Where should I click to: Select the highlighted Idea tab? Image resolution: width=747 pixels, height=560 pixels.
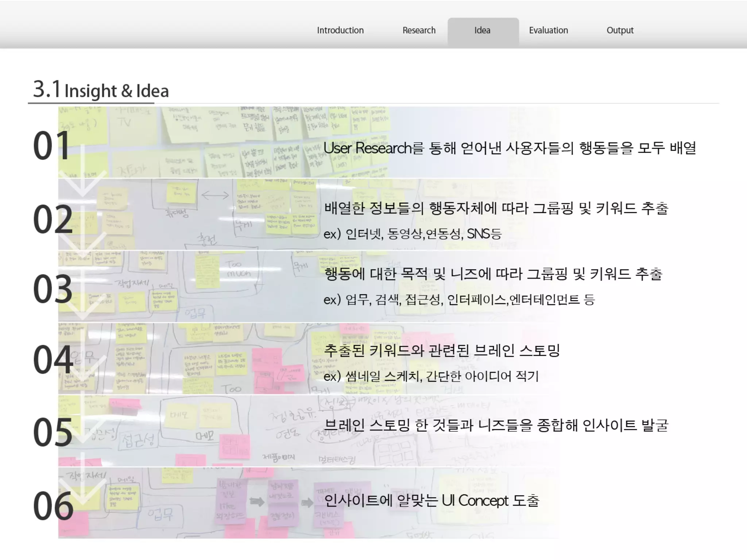tap(482, 30)
